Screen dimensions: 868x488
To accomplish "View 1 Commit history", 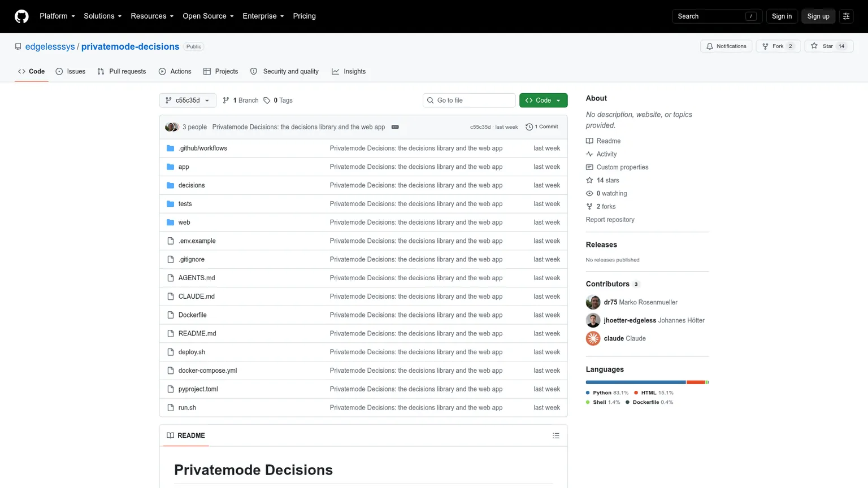I will [x=542, y=127].
